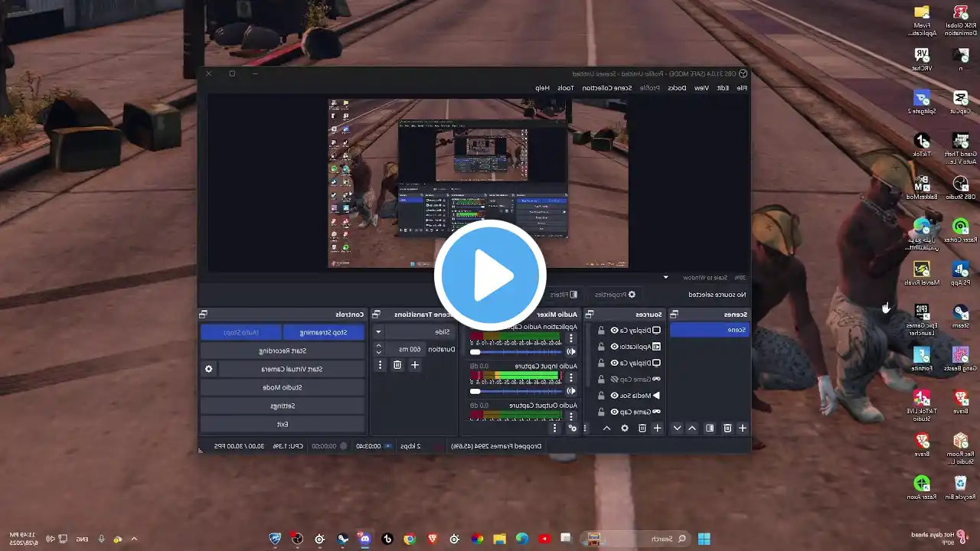The width and height of the screenshot is (980, 551).
Task: Select the 'Scene' item in Scenes list
Action: [x=709, y=330]
